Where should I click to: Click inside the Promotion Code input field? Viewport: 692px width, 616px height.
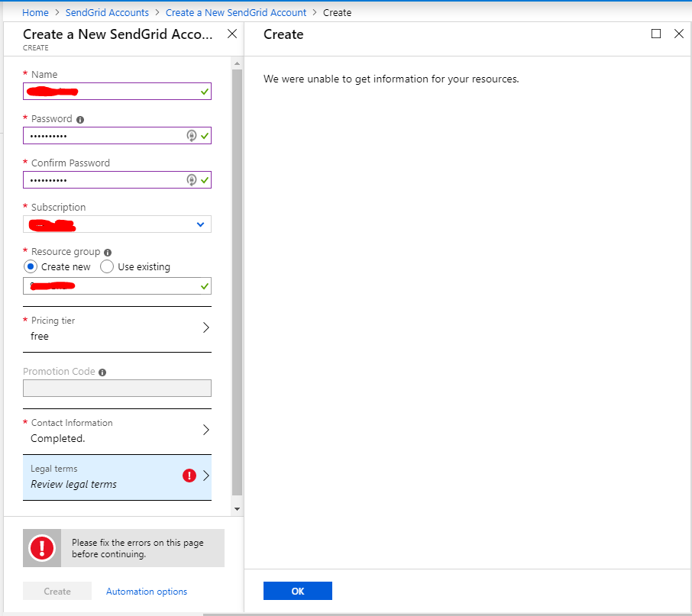(117, 388)
